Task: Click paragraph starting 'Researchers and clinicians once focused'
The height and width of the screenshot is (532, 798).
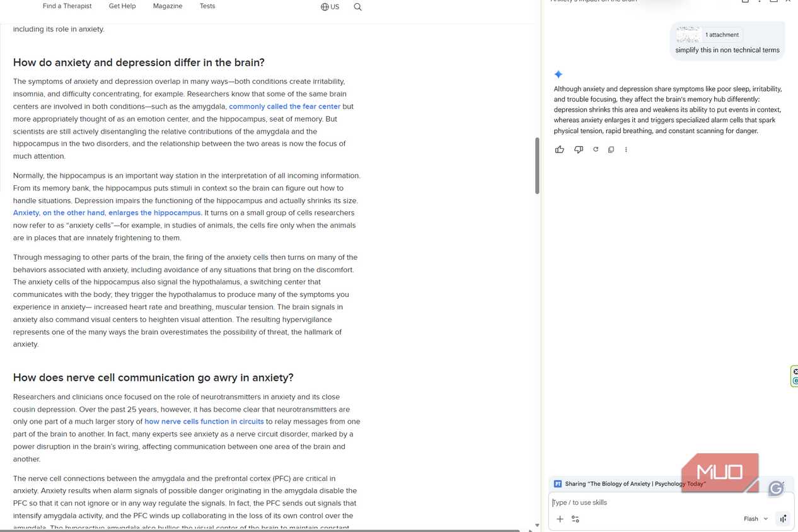Action: (x=187, y=428)
